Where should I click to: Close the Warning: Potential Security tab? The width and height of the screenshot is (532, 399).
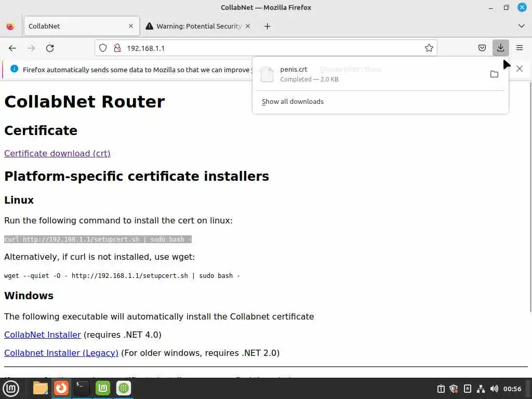pos(248,26)
